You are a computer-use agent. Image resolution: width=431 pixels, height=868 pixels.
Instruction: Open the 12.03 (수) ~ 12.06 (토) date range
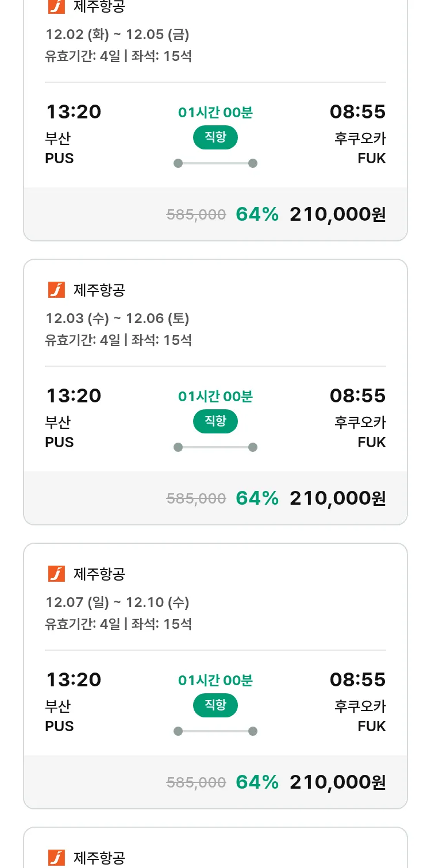point(117,318)
